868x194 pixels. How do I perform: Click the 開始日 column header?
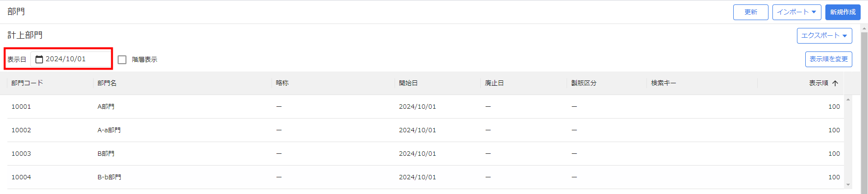pyautogui.click(x=408, y=83)
